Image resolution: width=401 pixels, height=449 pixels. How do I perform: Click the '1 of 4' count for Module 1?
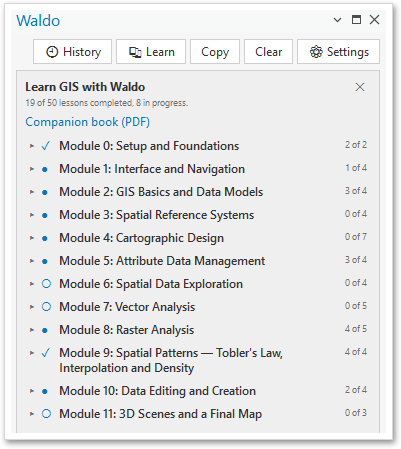click(x=356, y=168)
